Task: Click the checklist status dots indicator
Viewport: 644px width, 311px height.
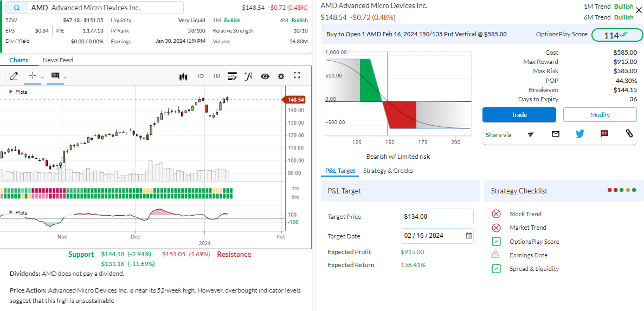Action: [621, 190]
